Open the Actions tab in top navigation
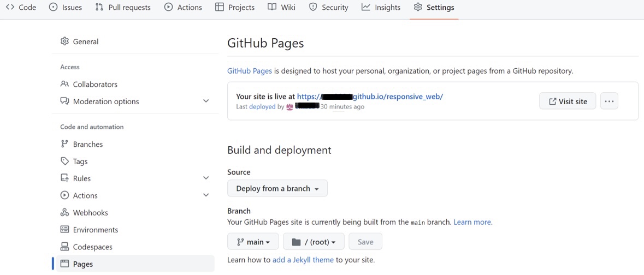This screenshot has width=644, height=275. (x=183, y=8)
